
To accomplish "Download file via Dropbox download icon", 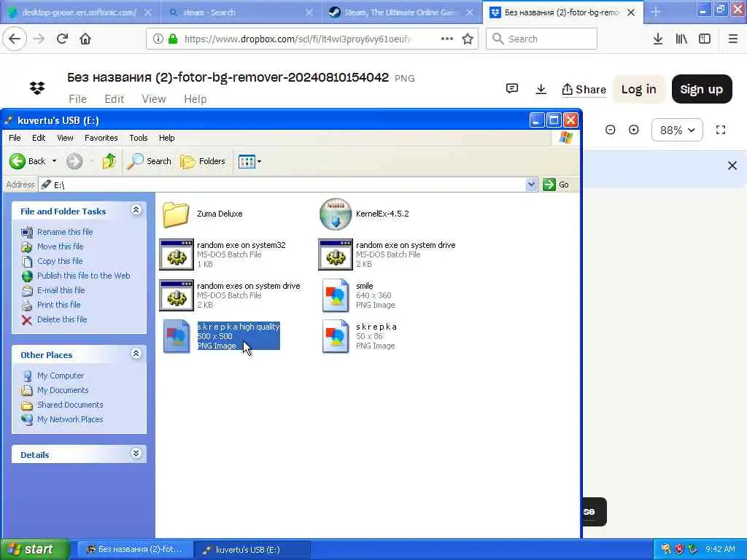I will pyautogui.click(x=541, y=89).
